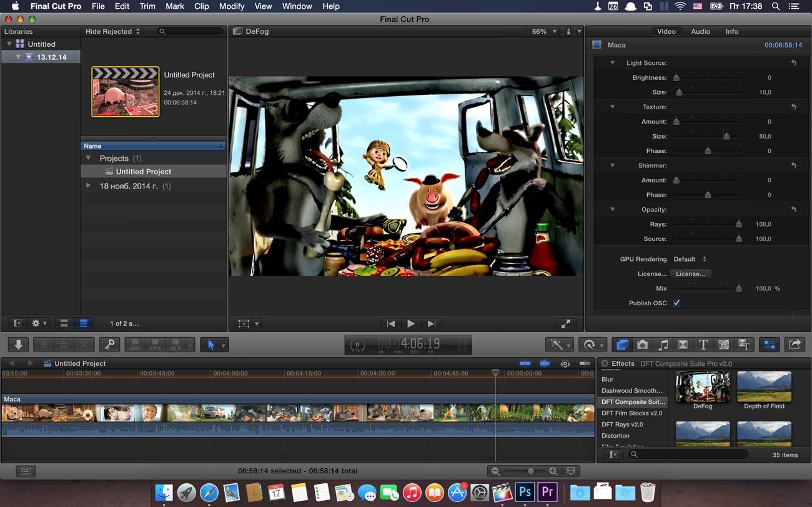Screen dimensions: 812x507
Task: Play the viewer video
Action: click(411, 323)
